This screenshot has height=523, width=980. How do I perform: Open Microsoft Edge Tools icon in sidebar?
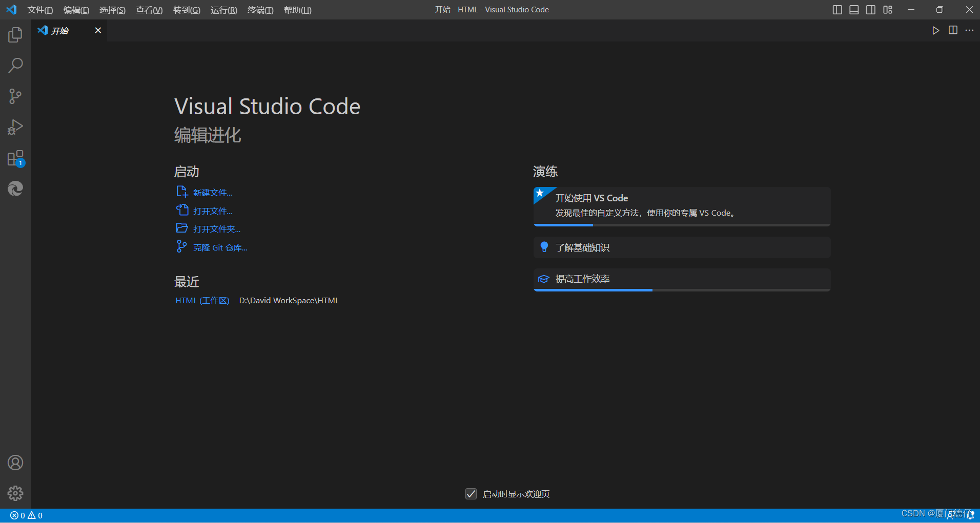(15, 189)
